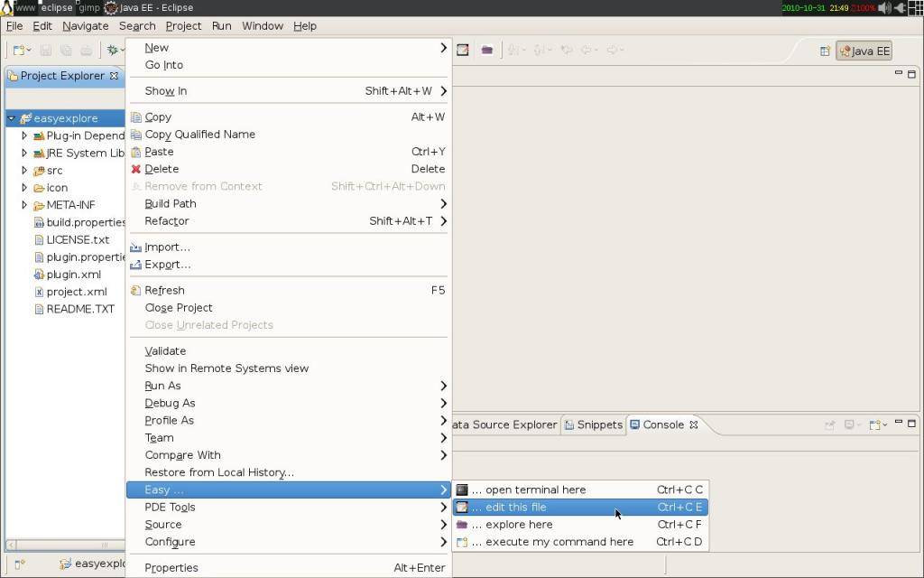The image size is (924, 578).
Task: Select Properties in context menu
Action: pyautogui.click(x=289, y=568)
